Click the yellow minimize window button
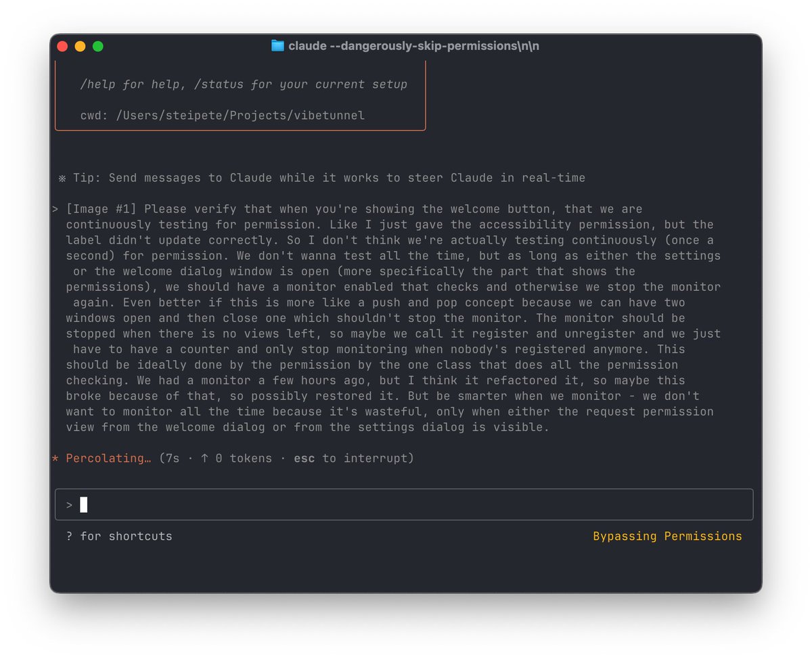This screenshot has height=659, width=812. [x=81, y=47]
